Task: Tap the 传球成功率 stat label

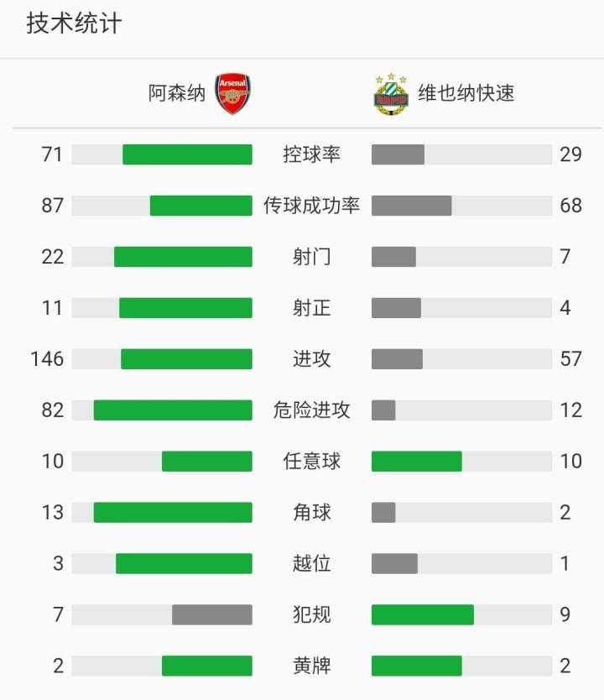Action: pos(311,206)
